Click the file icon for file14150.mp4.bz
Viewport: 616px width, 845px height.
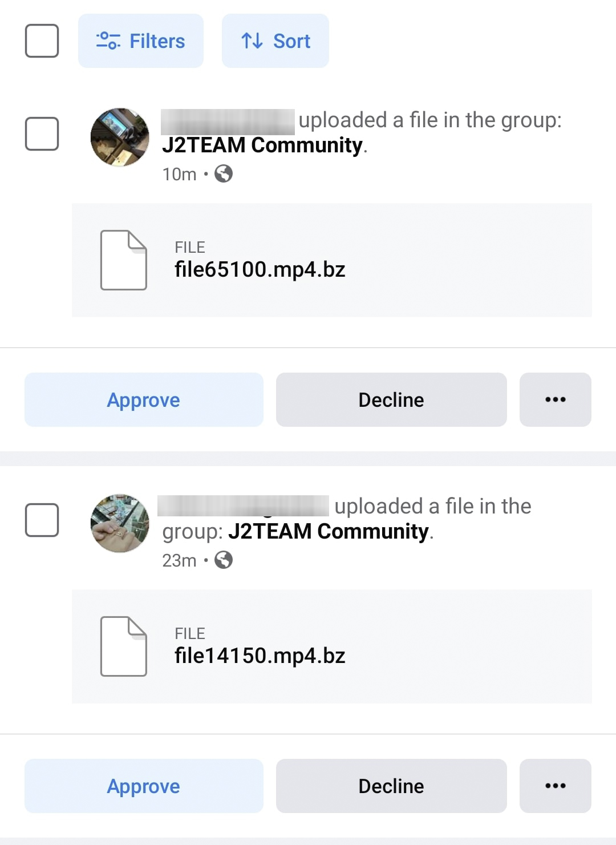click(x=123, y=646)
